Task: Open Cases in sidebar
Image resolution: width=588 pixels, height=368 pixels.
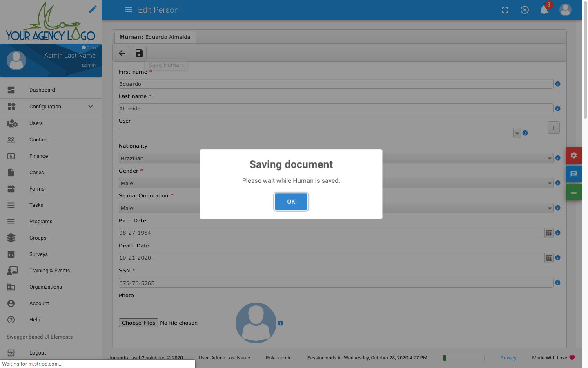Action: tap(51, 173)
